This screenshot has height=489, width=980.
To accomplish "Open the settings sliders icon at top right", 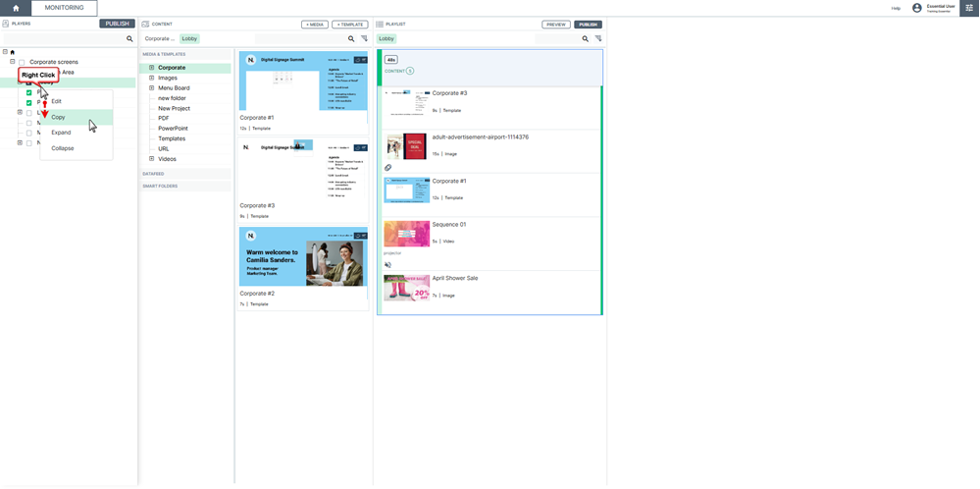I will 969,8.
